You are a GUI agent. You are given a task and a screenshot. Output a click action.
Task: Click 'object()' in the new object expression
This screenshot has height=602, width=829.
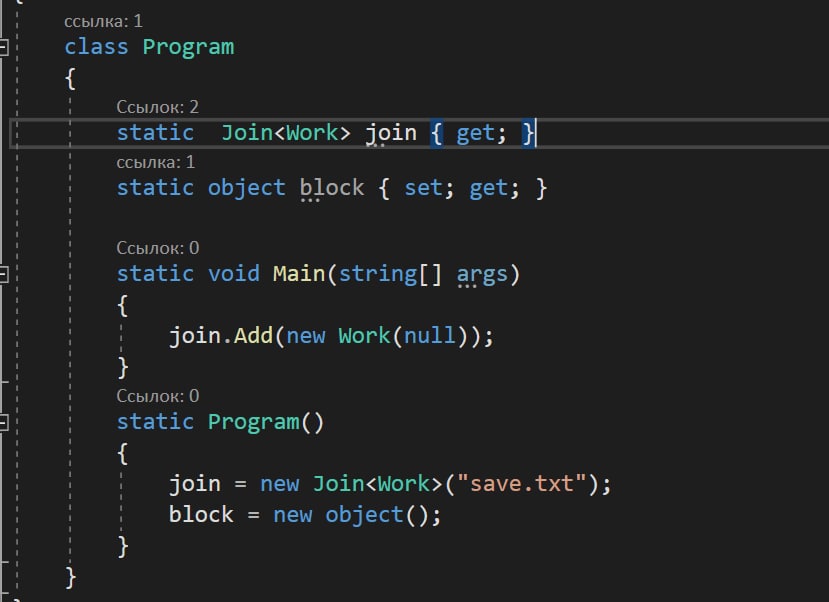tap(377, 514)
